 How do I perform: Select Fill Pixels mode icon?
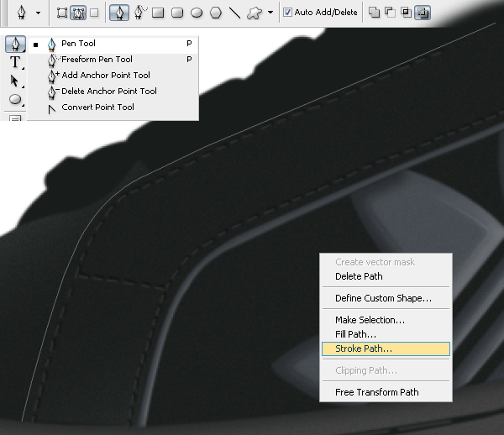pyautogui.click(x=94, y=13)
